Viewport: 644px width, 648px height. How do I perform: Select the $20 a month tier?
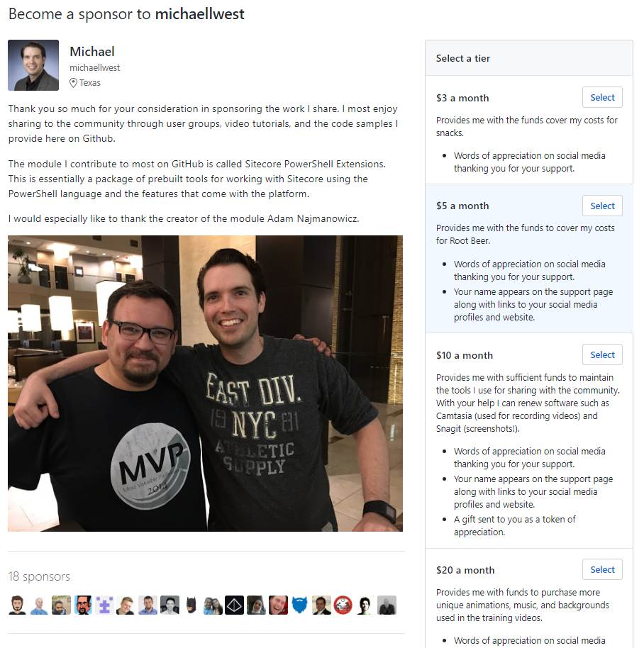pos(602,569)
